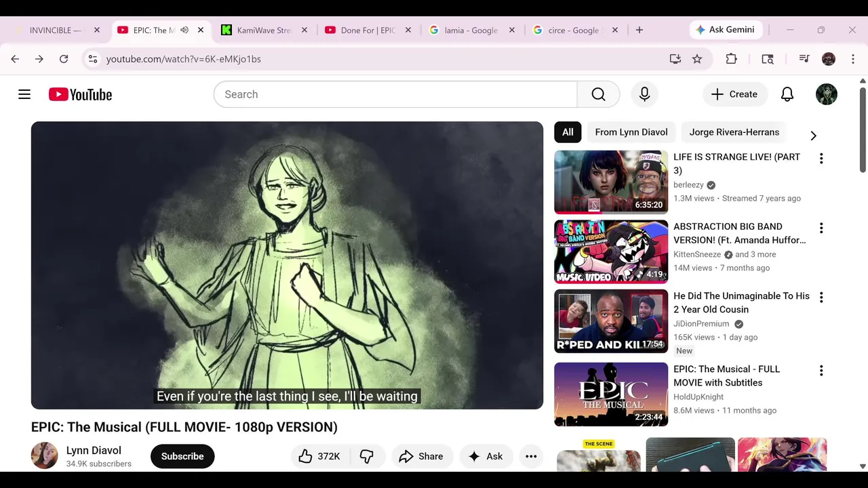Open Lynn Diavol channel avatar
868x488 pixels.
(45, 456)
